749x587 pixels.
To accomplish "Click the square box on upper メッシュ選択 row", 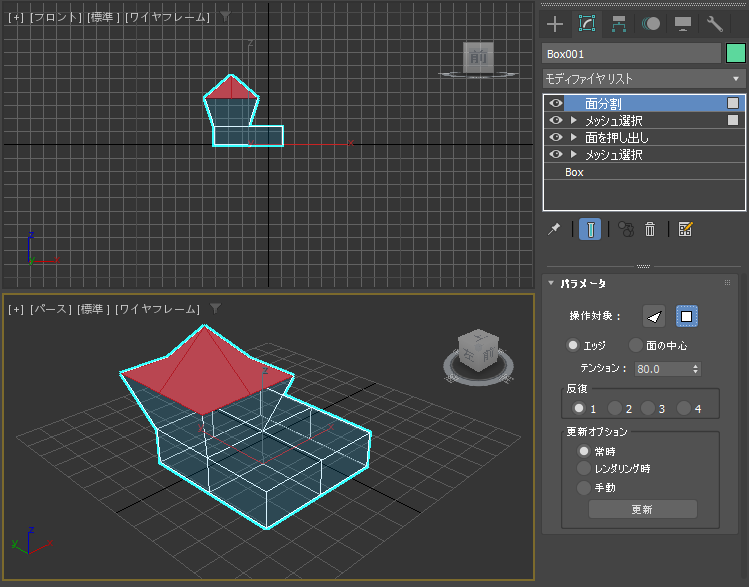I will click(733, 120).
